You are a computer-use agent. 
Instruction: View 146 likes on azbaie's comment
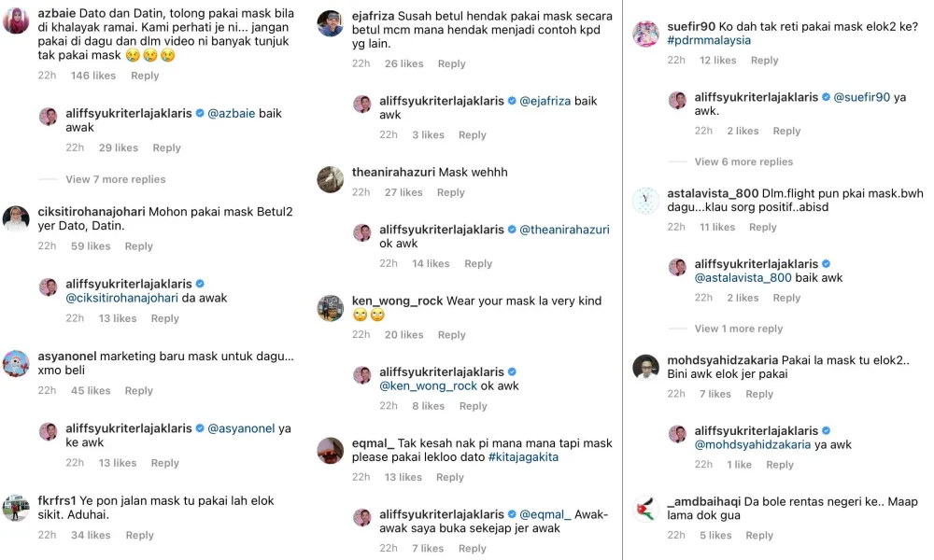pyautogui.click(x=93, y=76)
